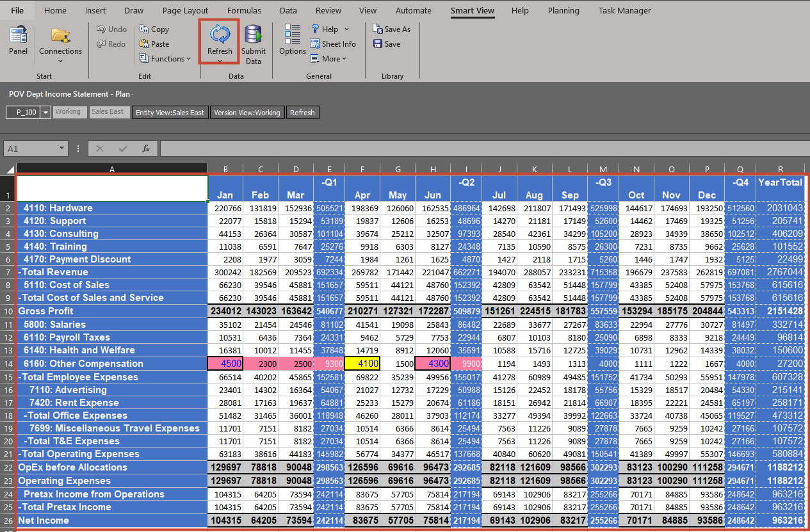Image resolution: width=810 pixels, height=532 pixels.
Task: Click the Copy icon in Edit group
Action: click(x=143, y=29)
